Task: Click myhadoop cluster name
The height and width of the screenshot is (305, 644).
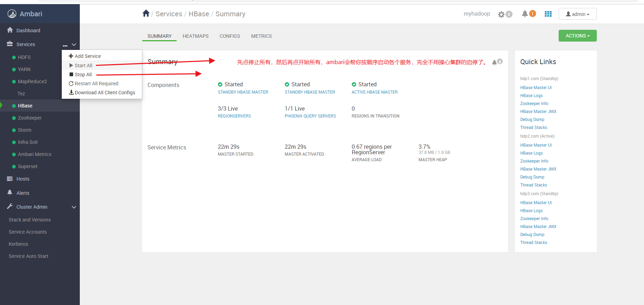Action: pos(477,14)
